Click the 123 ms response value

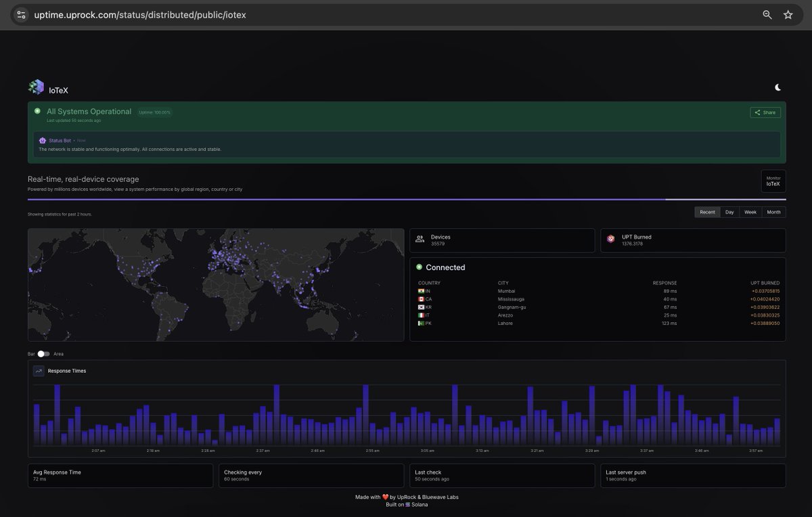click(x=669, y=323)
